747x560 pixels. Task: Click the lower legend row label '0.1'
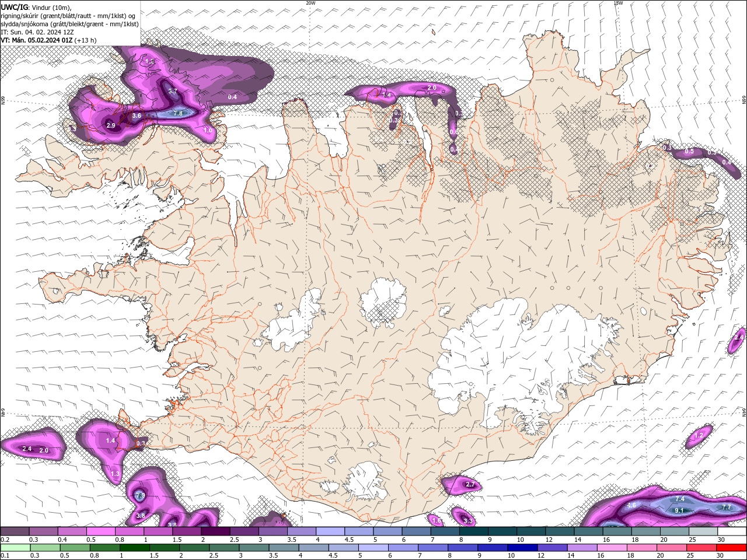[5, 555]
